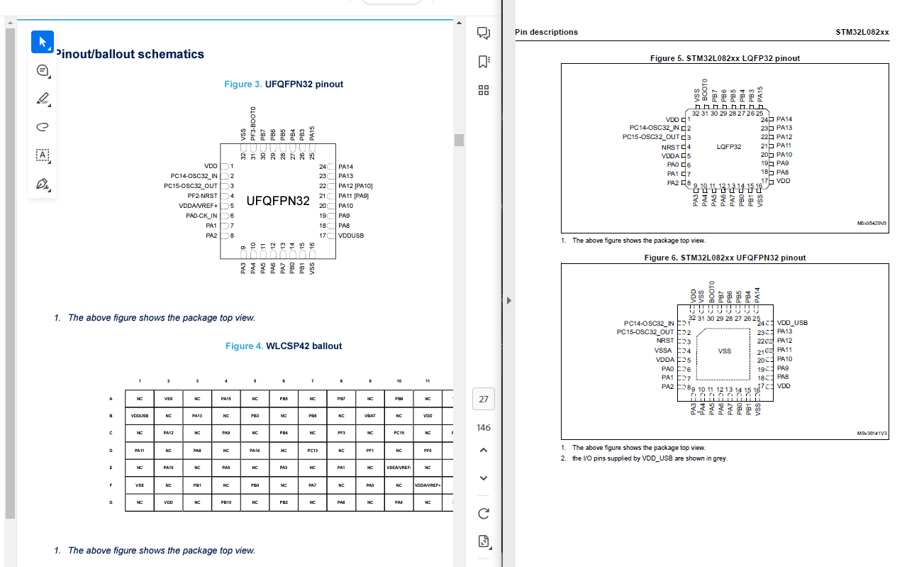Select the ink pen tool below text box
Viewport: 924px width, 567px height.
pyautogui.click(x=41, y=183)
